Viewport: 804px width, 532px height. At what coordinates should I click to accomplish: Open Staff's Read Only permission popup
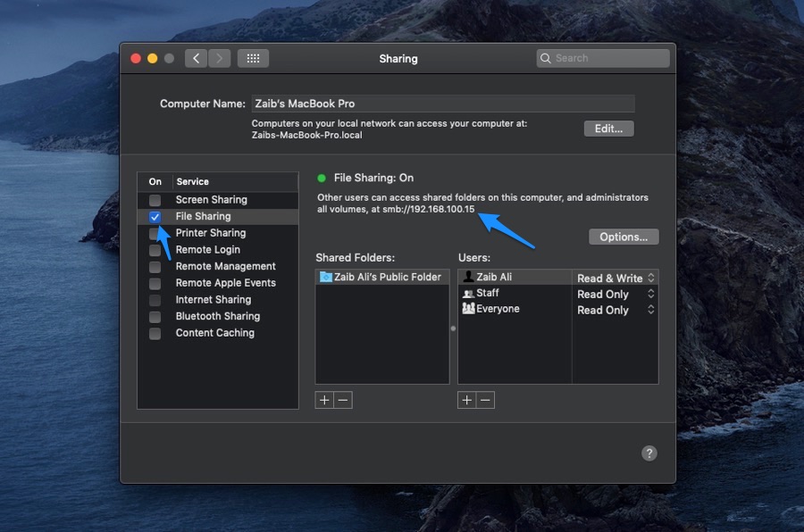click(x=616, y=295)
